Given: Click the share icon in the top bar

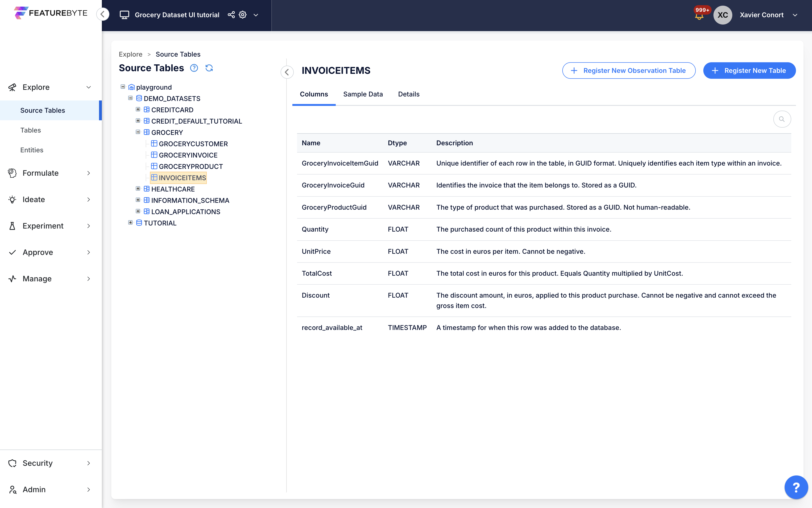Looking at the screenshot, I should pos(231,15).
